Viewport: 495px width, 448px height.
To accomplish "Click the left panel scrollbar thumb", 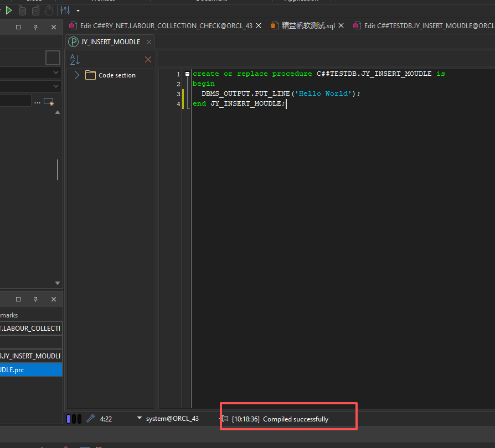I will pos(58,170).
